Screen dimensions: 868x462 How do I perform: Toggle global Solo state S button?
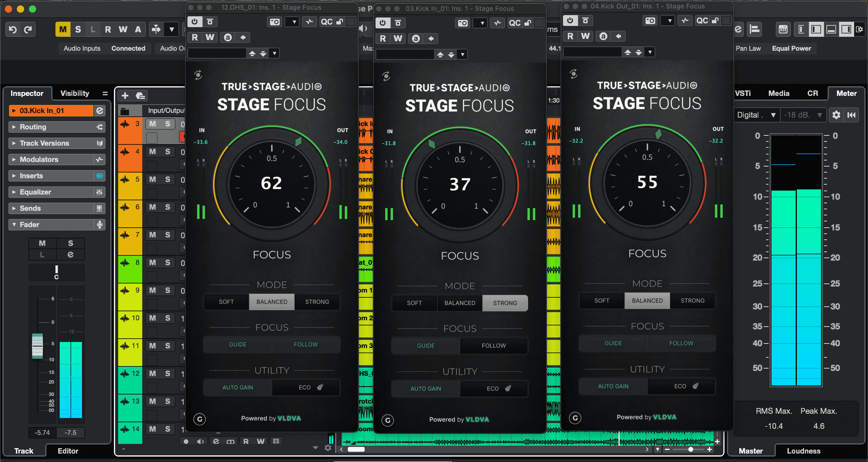[x=78, y=30]
